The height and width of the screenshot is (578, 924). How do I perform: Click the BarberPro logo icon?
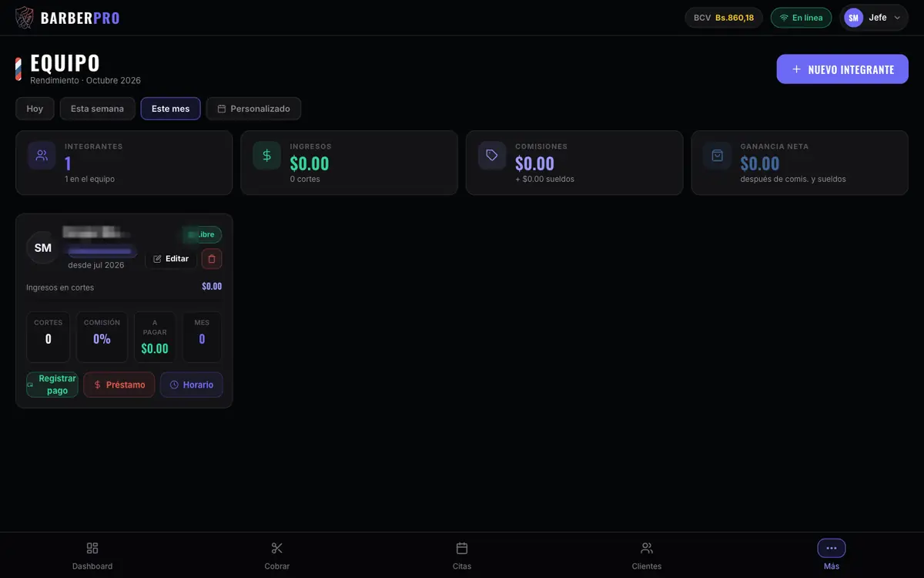coord(25,18)
